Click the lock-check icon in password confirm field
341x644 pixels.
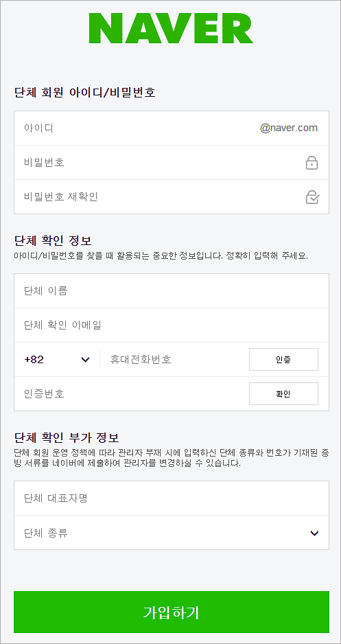[x=313, y=197]
